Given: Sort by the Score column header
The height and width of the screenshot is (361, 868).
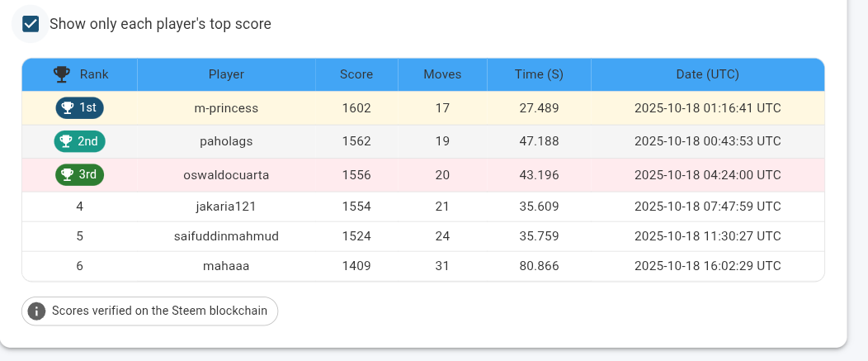Looking at the screenshot, I should (356, 74).
